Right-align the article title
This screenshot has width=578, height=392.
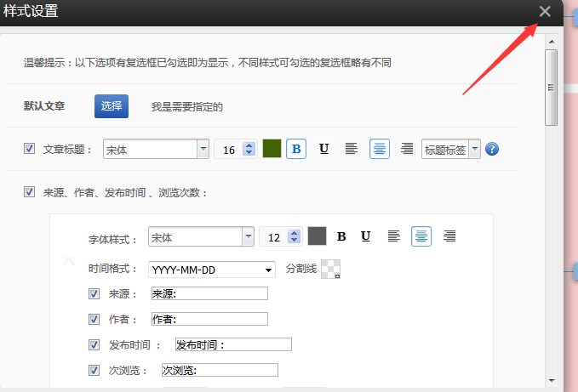tap(407, 149)
